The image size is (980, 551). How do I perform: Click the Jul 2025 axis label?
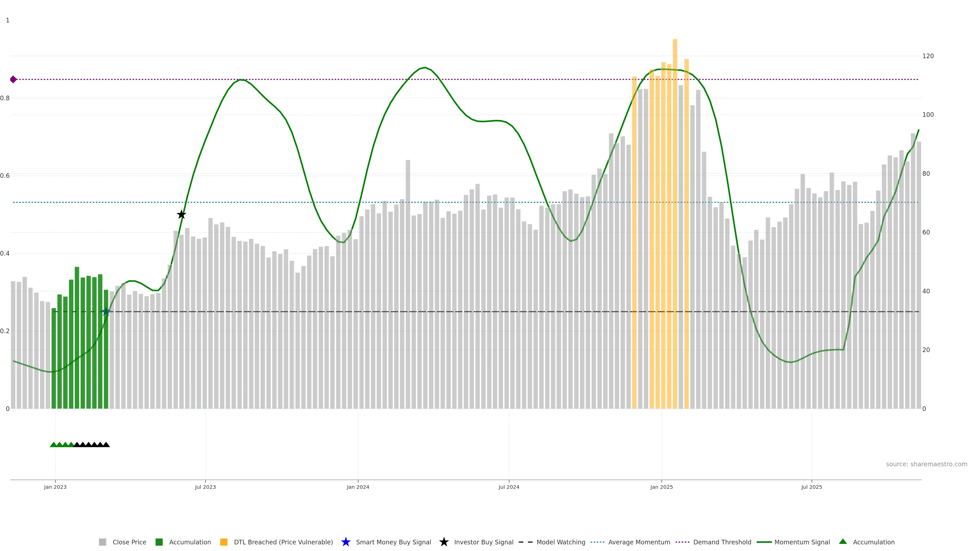coord(812,487)
